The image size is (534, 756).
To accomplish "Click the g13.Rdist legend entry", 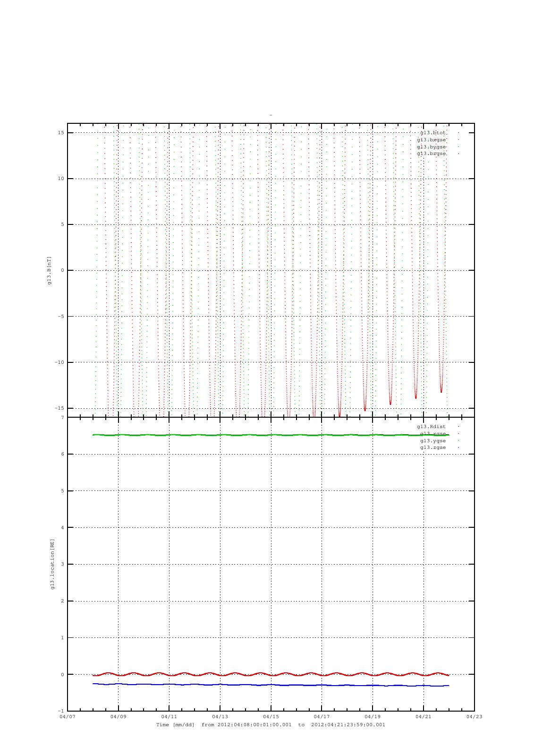I will (432, 427).
